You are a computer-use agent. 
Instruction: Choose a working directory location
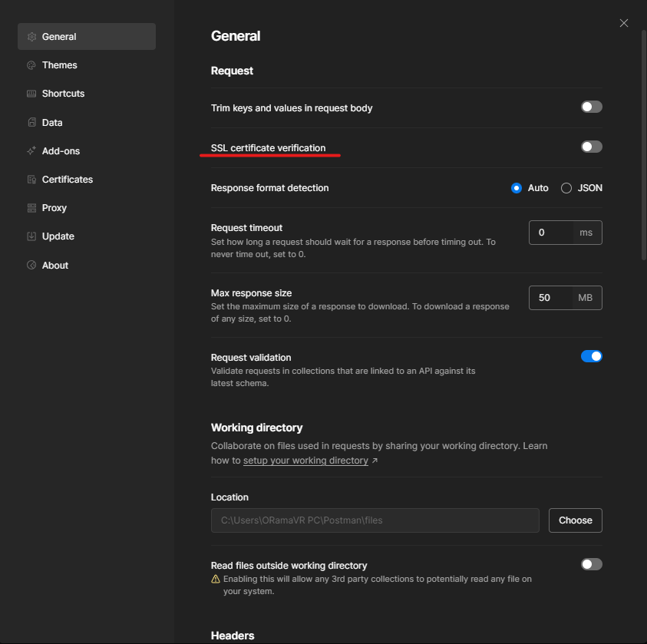point(575,520)
